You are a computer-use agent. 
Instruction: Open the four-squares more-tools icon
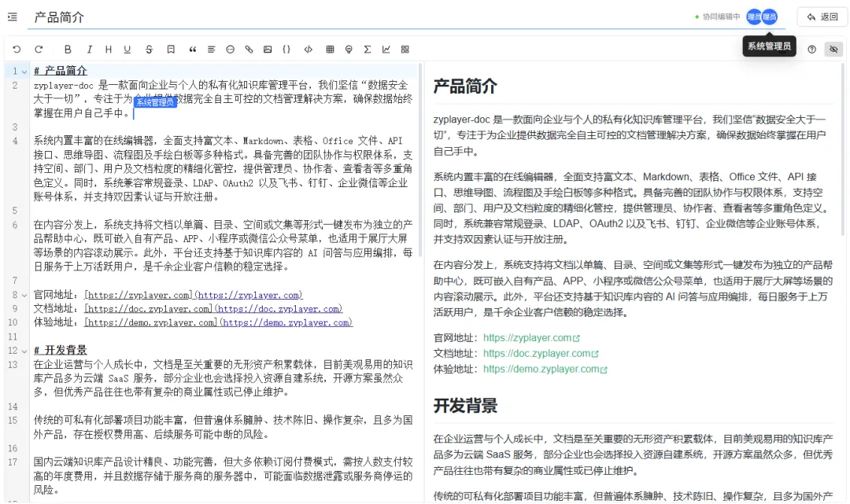pyautogui.click(x=405, y=50)
